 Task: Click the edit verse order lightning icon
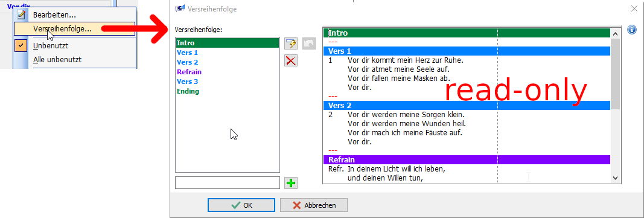(291, 43)
